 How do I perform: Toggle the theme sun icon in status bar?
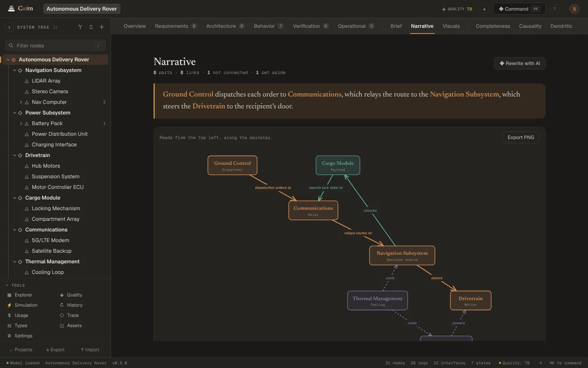pyautogui.click(x=541, y=363)
